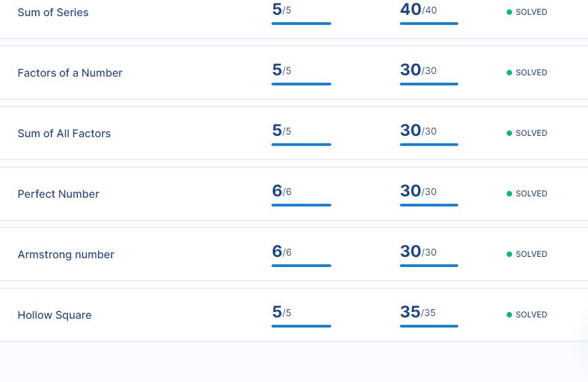Viewport: 588px width, 382px height.
Task: Open the Hollow Square problem
Action: click(x=54, y=315)
